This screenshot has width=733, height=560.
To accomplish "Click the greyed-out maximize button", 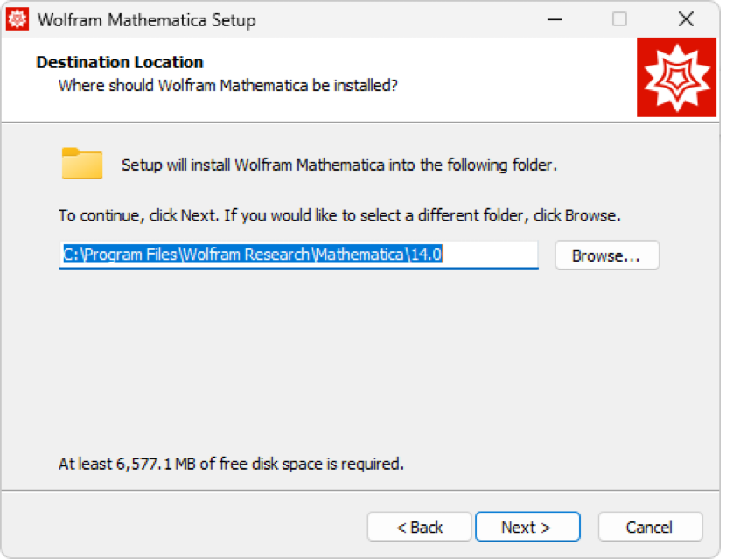I will [x=619, y=19].
